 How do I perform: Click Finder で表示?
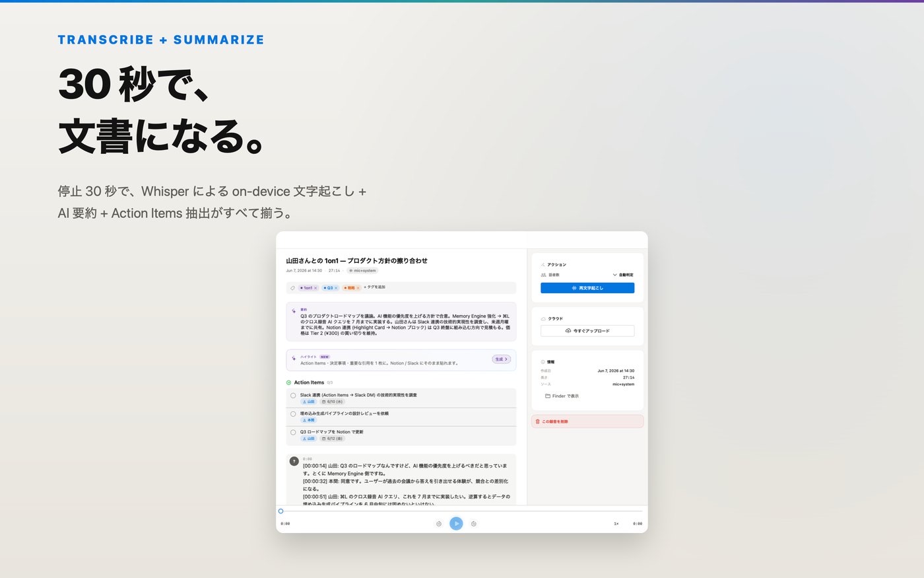pyautogui.click(x=562, y=396)
